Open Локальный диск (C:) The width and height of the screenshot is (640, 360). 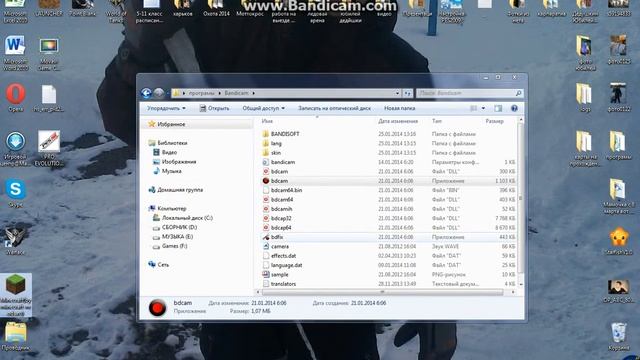click(x=187, y=218)
